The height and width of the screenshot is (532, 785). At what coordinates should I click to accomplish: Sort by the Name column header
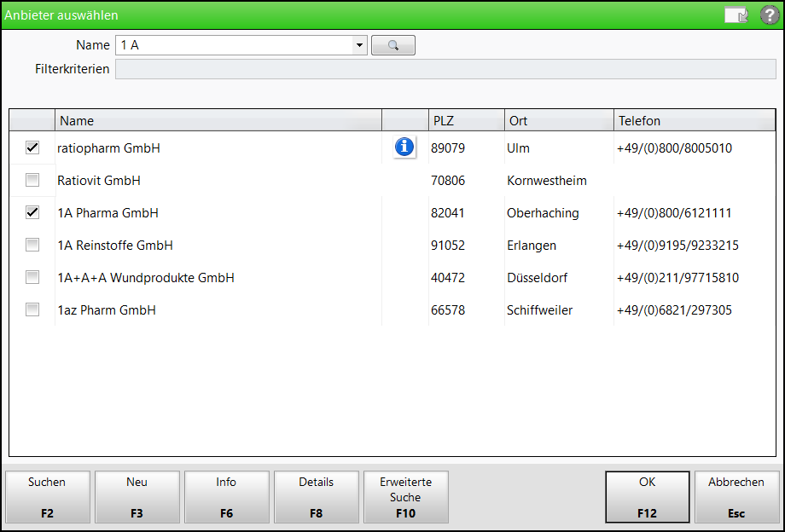click(218, 120)
